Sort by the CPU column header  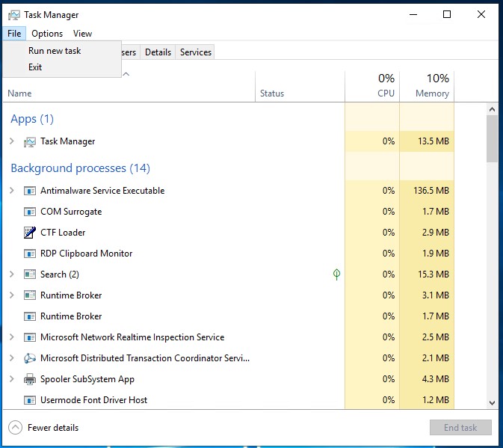(x=372, y=87)
